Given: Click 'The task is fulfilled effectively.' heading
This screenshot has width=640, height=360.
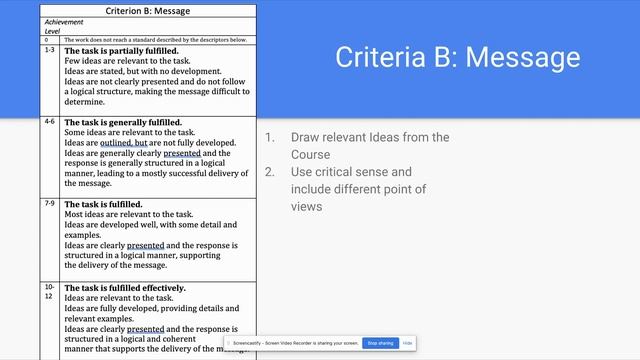Looking at the screenshot, I should 125,288.
